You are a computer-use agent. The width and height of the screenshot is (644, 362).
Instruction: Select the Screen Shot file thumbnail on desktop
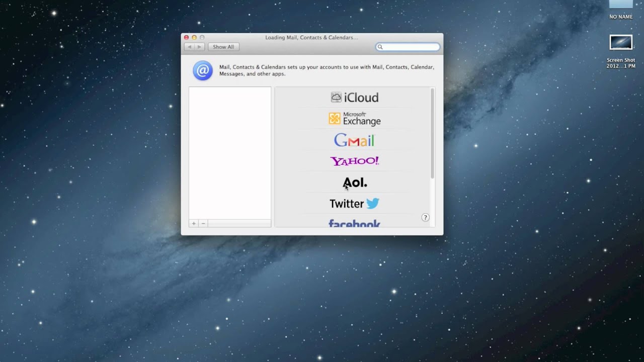coord(621,42)
